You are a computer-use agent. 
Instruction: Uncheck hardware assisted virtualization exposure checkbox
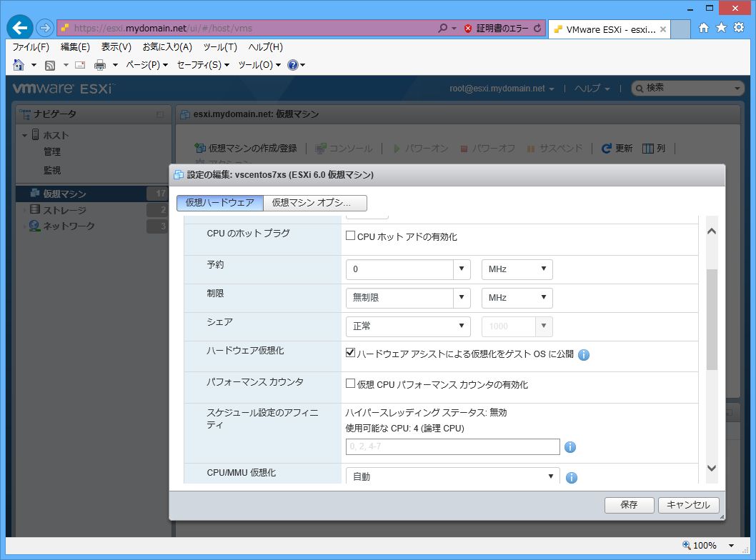351,353
